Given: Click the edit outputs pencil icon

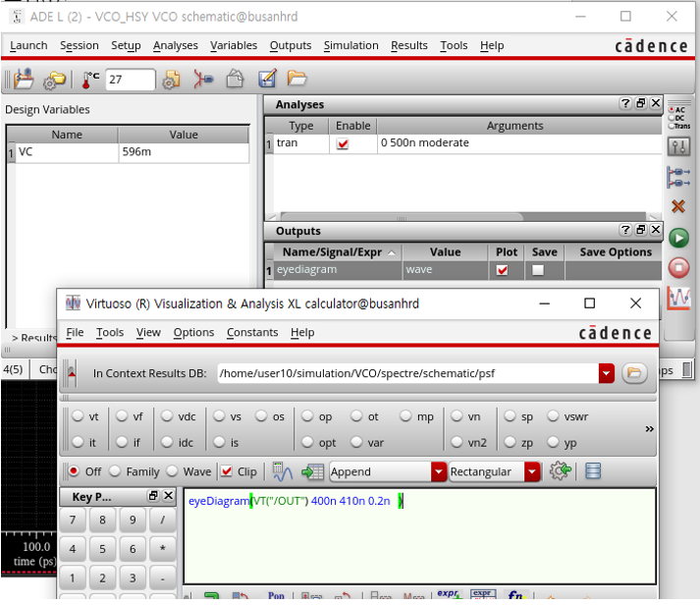Looking at the screenshot, I should (267, 79).
